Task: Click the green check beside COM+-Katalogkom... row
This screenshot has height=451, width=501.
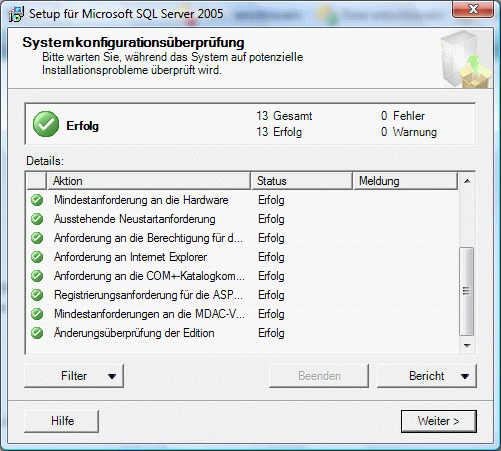Action: pos(37,276)
